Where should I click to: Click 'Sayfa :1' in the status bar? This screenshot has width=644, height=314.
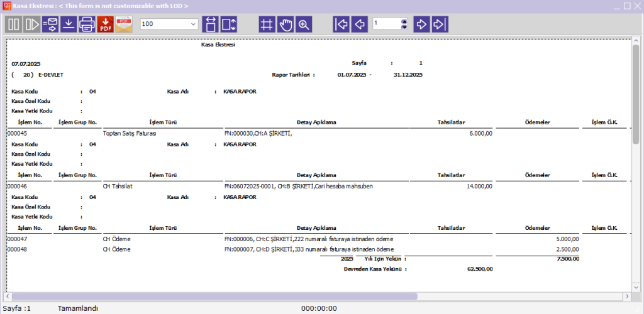17,308
